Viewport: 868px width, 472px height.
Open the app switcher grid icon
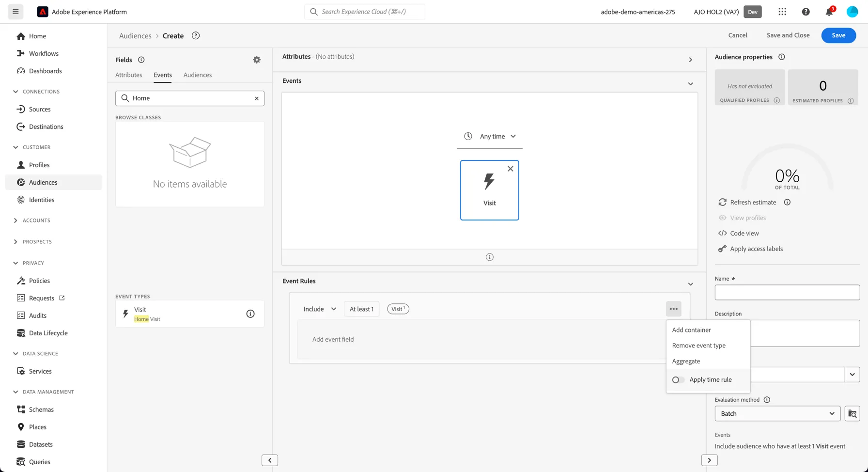[782, 12]
